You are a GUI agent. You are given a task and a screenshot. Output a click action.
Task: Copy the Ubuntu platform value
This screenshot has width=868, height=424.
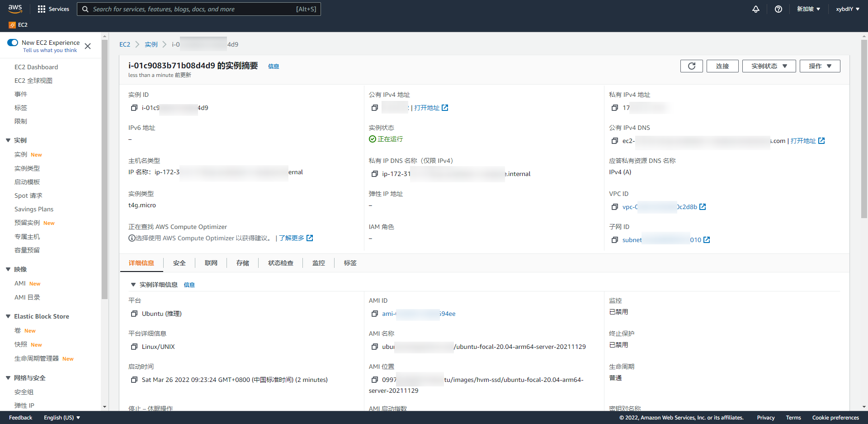coord(134,314)
